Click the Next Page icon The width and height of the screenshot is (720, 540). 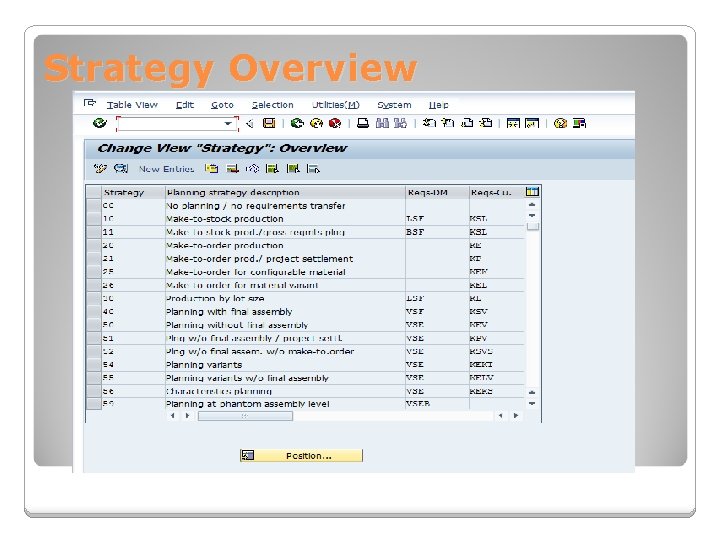point(467,123)
